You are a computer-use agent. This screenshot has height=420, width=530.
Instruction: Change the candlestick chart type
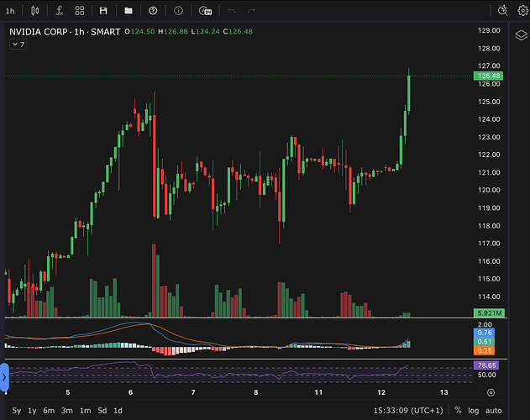pyautogui.click(x=34, y=11)
